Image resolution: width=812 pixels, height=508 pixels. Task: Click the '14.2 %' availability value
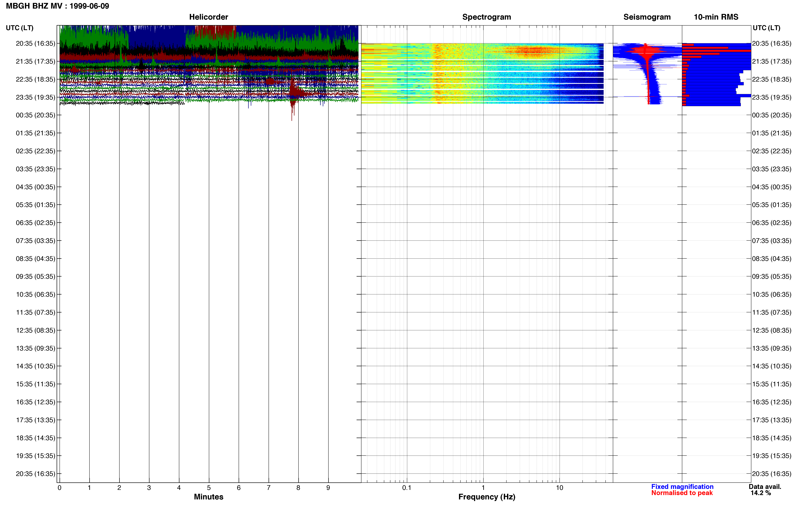761,493
